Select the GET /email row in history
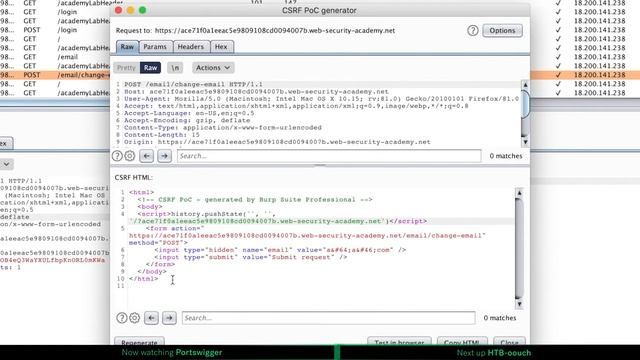 click(x=55, y=57)
